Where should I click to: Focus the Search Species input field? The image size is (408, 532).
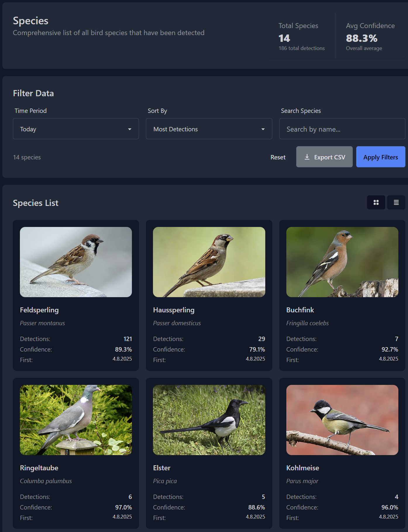(x=342, y=129)
